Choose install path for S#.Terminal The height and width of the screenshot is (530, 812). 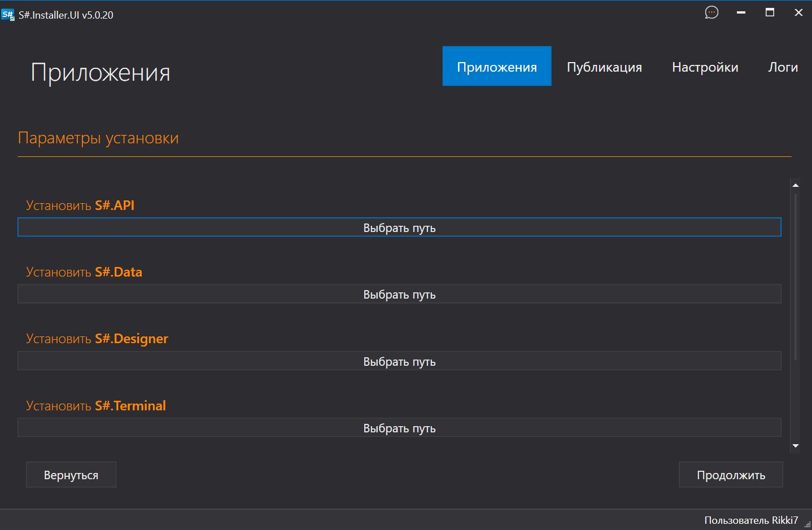pos(399,428)
